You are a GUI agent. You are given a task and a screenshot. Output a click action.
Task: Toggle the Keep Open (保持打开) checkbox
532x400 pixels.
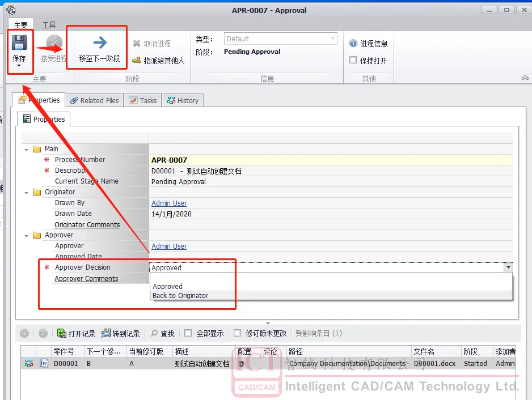353,60
